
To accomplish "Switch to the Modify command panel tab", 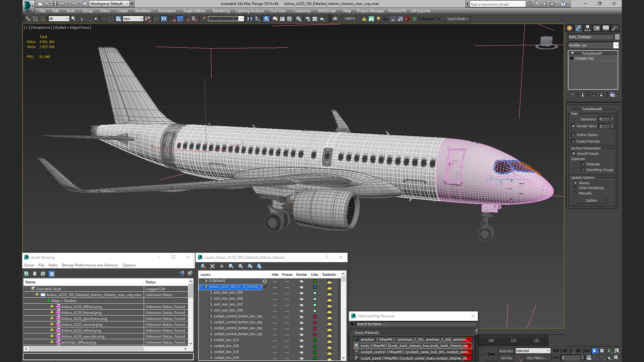I will tap(579, 28).
